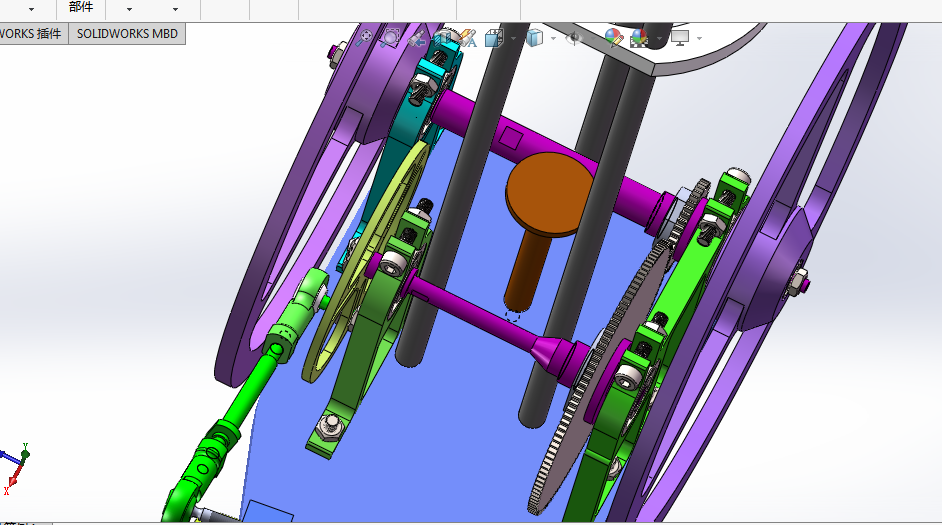Open the Dynamic Annotation Views icon
This screenshot has width=942, height=525.
click(x=468, y=38)
